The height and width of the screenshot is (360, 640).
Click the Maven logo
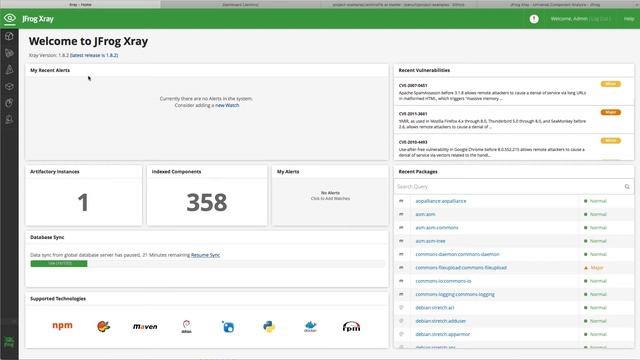tap(145, 327)
